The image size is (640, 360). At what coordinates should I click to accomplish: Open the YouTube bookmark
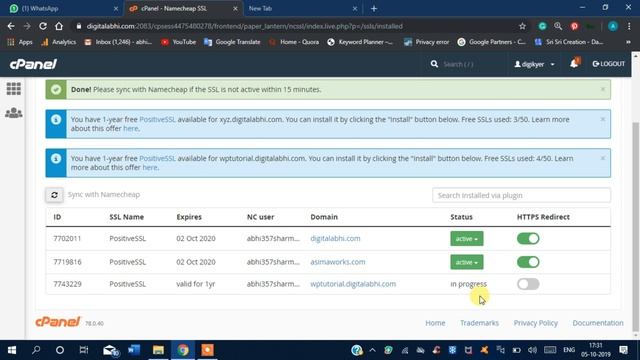tap(178, 42)
